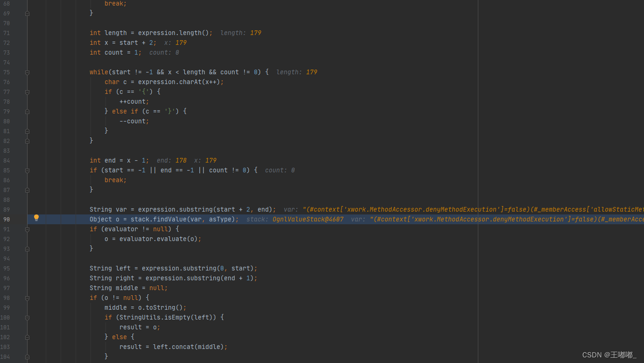The image size is (644, 363).
Task: Collapse the fold marker at line 75 while loop
Action: pyautogui.click(x=27, y=72)
